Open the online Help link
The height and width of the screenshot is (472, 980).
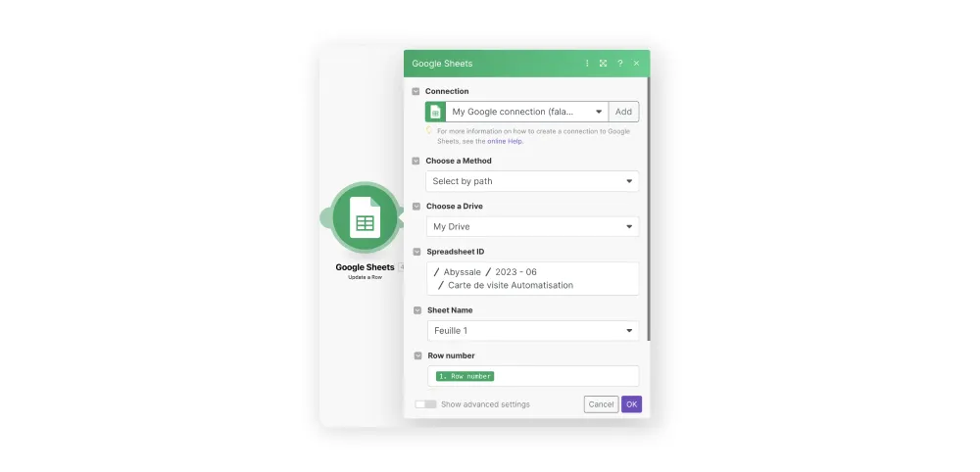[x=505, y=141]
